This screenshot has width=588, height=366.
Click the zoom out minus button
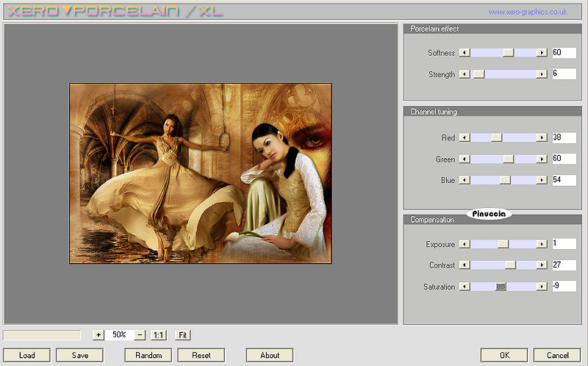[x=140, y=335]
